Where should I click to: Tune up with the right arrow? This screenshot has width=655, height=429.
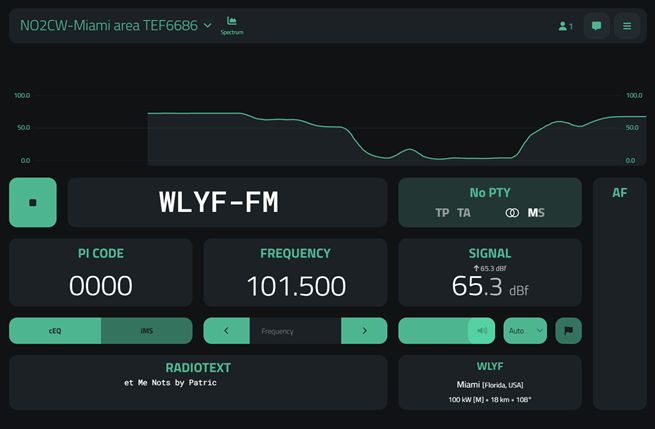coord(364,331)
